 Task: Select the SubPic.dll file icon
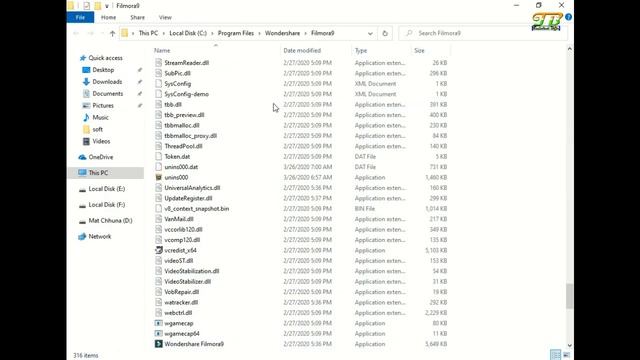(158, 73)
